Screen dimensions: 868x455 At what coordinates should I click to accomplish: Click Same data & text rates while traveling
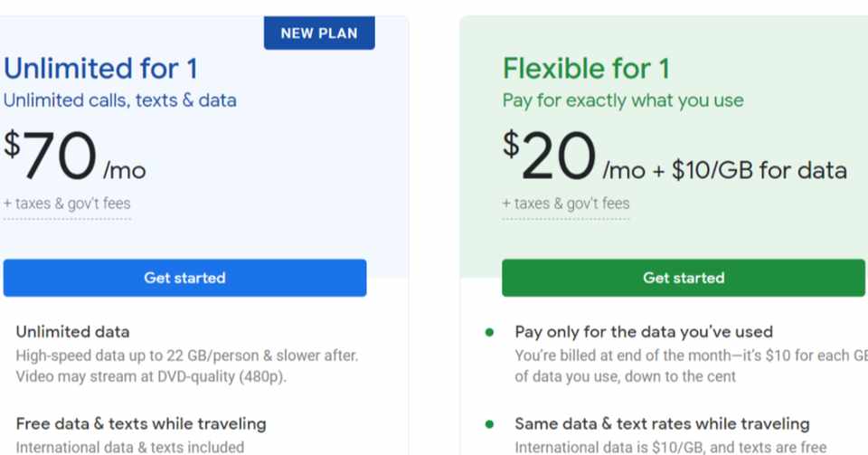(662, 423)
